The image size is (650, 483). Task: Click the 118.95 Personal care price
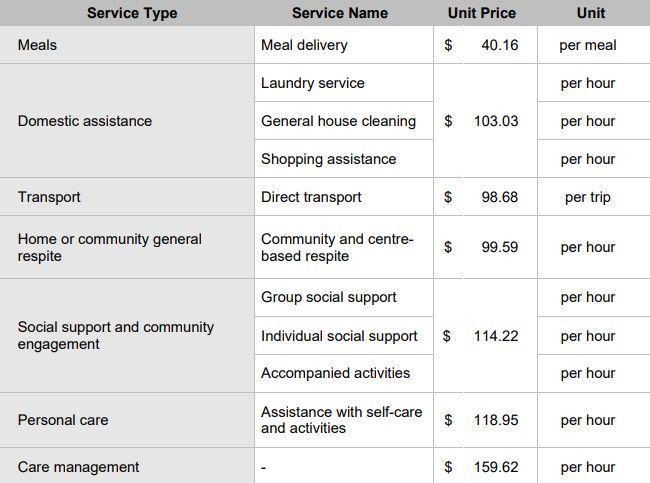click(x=496, y=420)
